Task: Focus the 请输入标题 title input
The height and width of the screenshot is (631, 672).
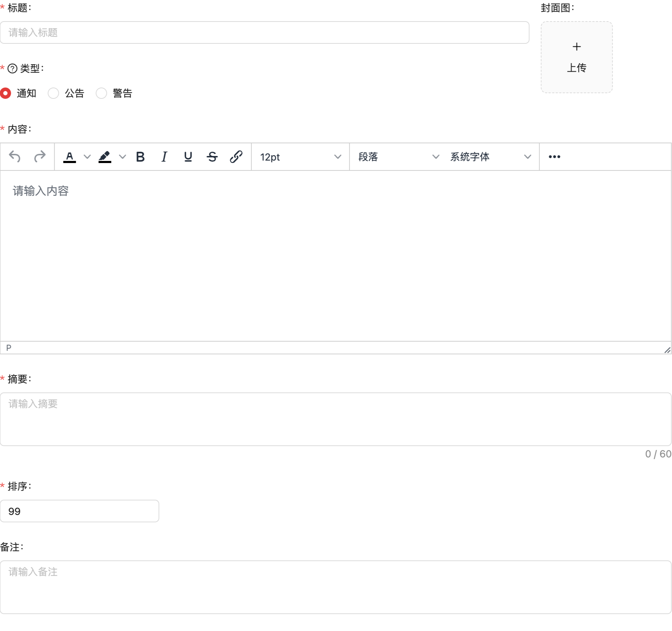Action: pos(265,32)
